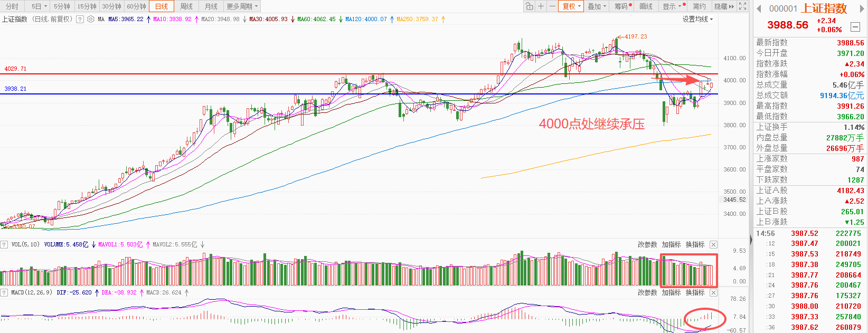Zoom in chart with plus icon
Screen dimensions: 868x333
(x=541, y=6)
